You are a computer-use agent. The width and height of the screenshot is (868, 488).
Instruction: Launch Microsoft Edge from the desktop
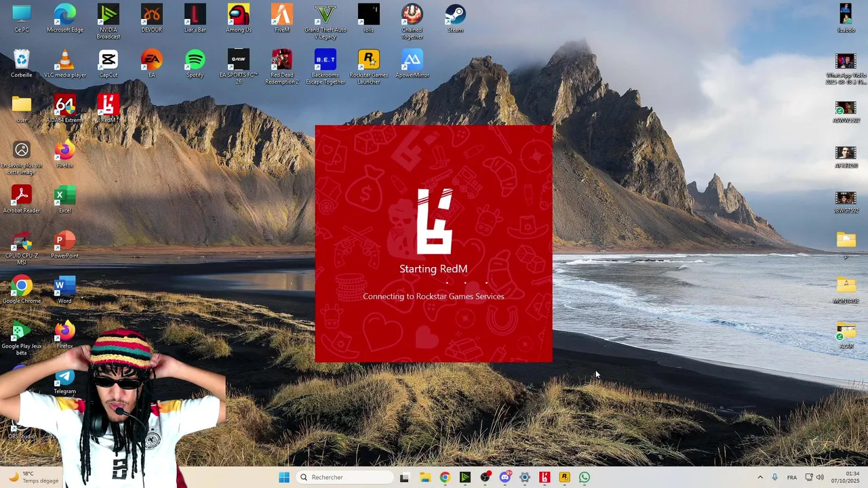tap(65, 18)
